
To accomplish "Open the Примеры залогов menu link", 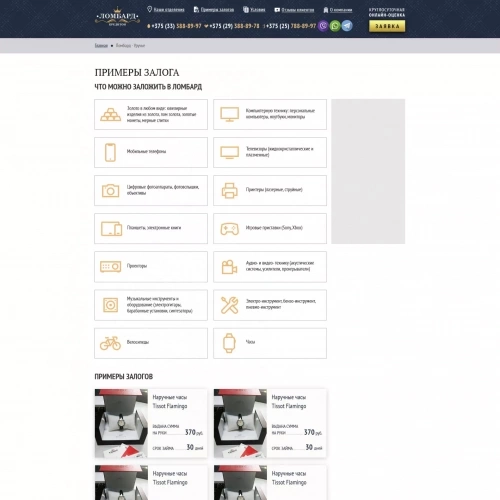I will pyautogui.click(x=217, y=10).
